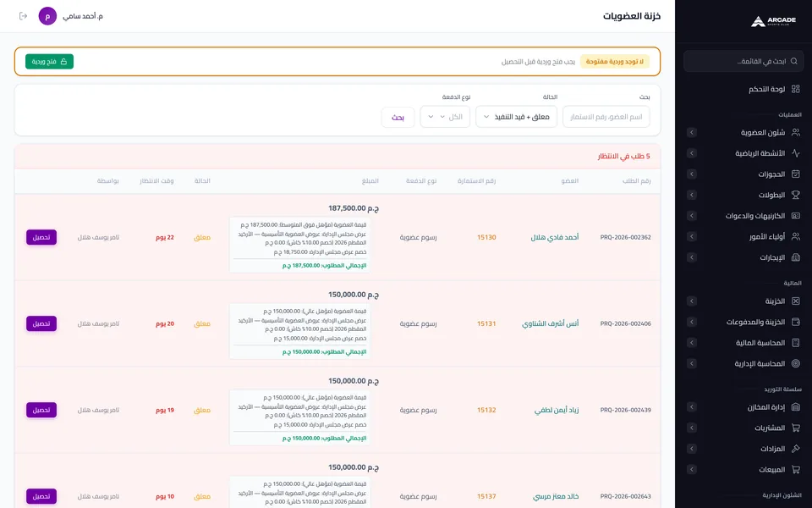Click the بحث search button
Viewport: 812px width, 508px height.
click(398, 117)
